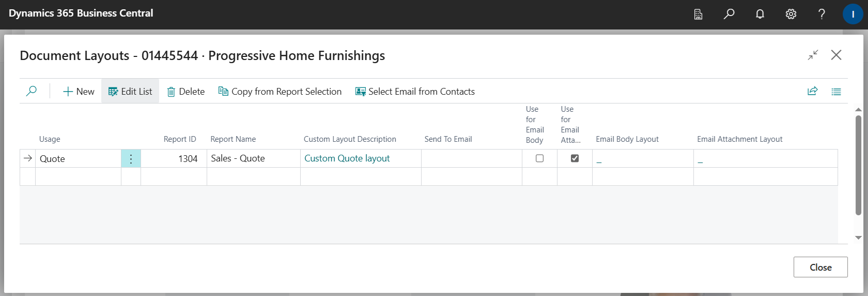868x296 pixels.
Task: Create a New document layout line
Action: [79, 92]
